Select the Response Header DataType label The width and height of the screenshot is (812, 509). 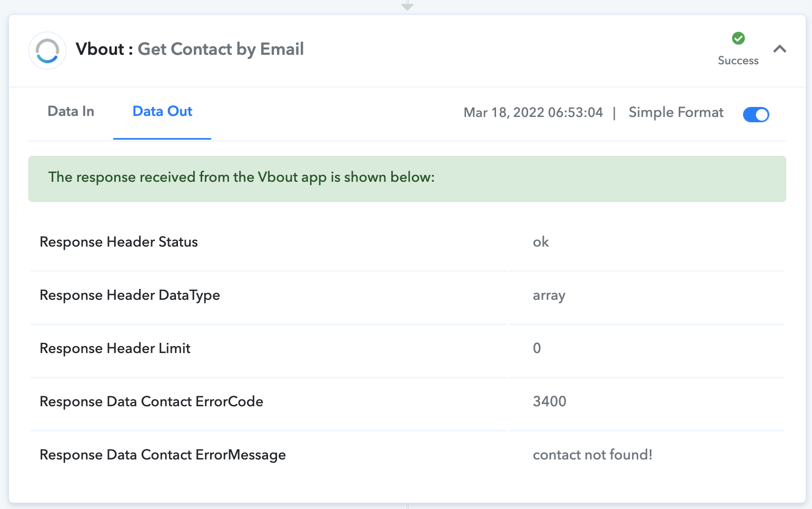pos(130,296)
